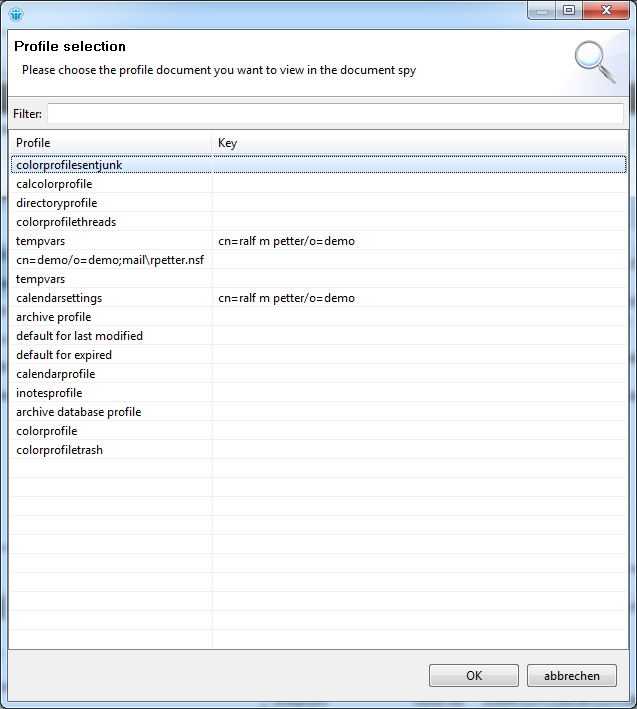
Task: Sort by the Profile column header
Action: [110, 143]
